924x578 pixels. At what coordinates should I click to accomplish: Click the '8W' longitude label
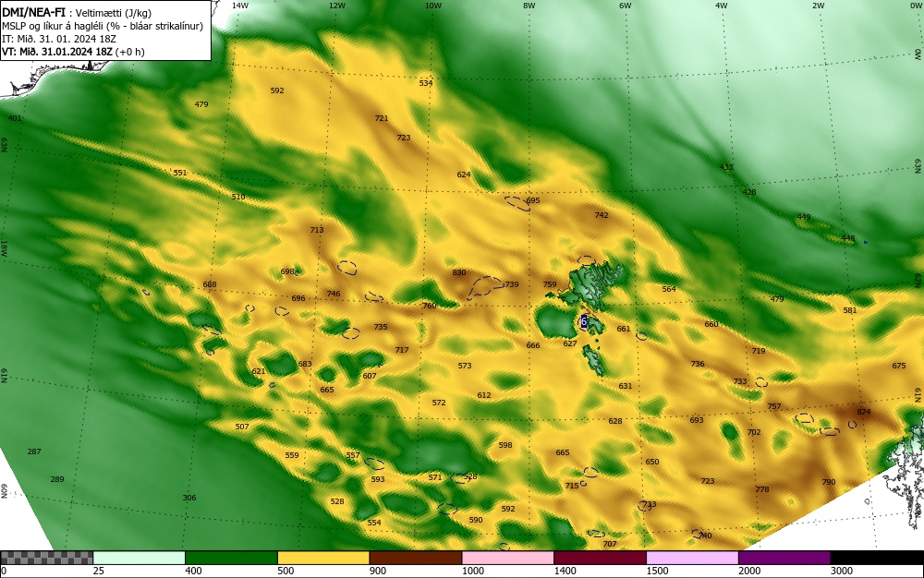coord(529,6)
